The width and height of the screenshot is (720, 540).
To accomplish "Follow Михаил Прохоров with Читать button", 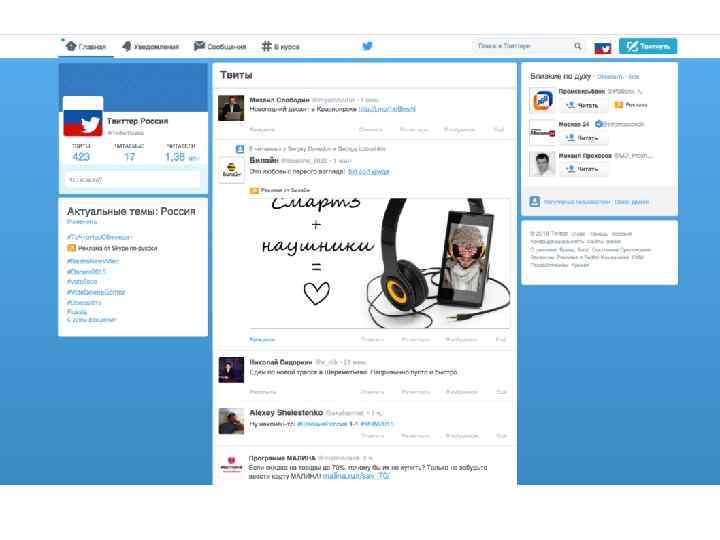I will [x=583, y=169].
